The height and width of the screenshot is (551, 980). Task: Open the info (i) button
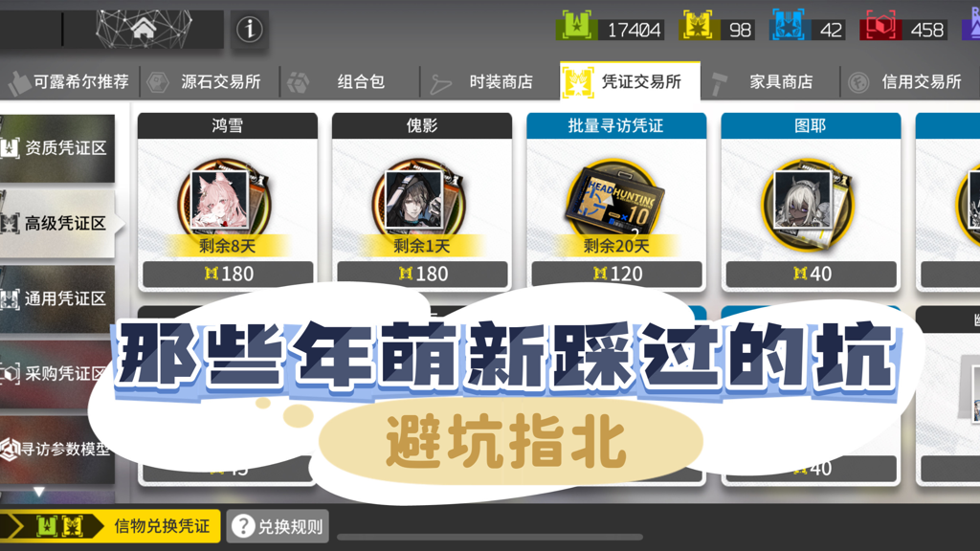pyautogui.click(x=250, y=29)
